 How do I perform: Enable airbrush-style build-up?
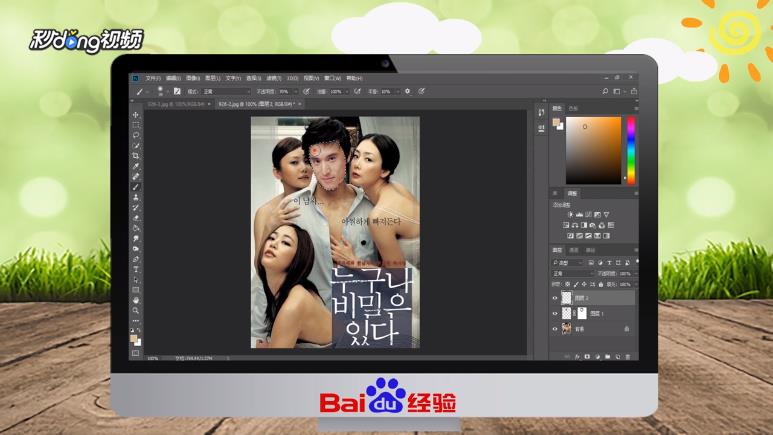[x=356, y=91]
